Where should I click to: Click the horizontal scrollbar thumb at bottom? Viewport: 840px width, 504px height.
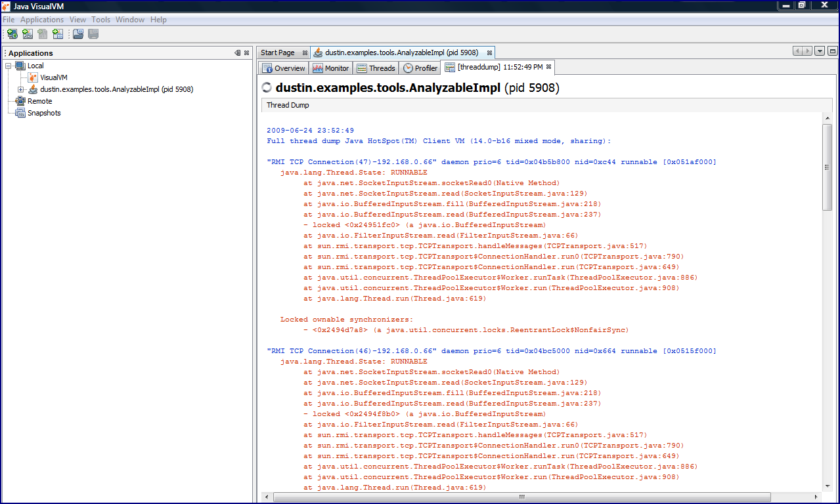[521, 497]
